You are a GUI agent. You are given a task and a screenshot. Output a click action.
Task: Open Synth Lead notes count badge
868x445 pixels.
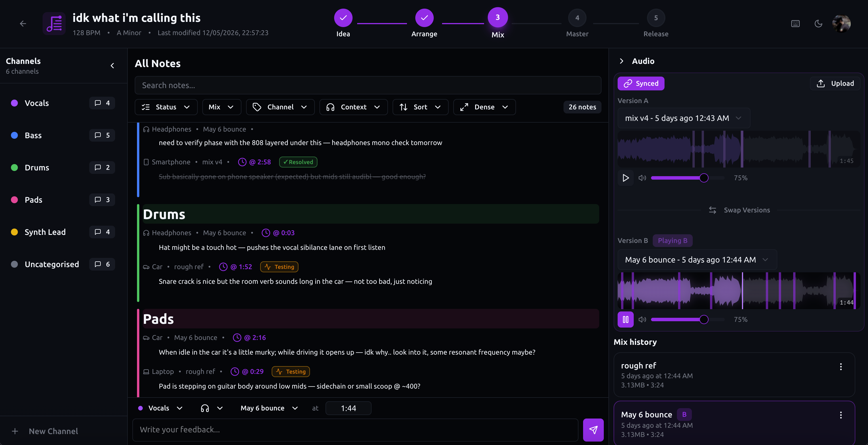[102, 232]
